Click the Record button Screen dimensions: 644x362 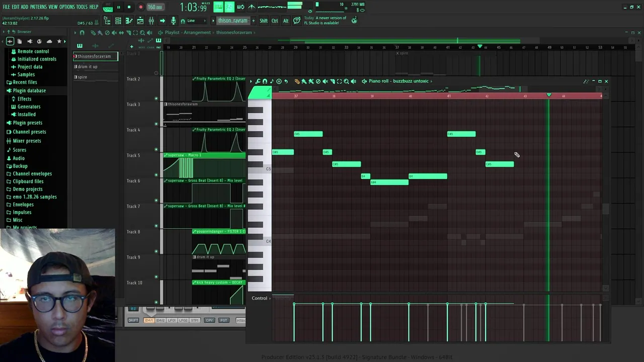pyautogui.click(x=141, y=7)
